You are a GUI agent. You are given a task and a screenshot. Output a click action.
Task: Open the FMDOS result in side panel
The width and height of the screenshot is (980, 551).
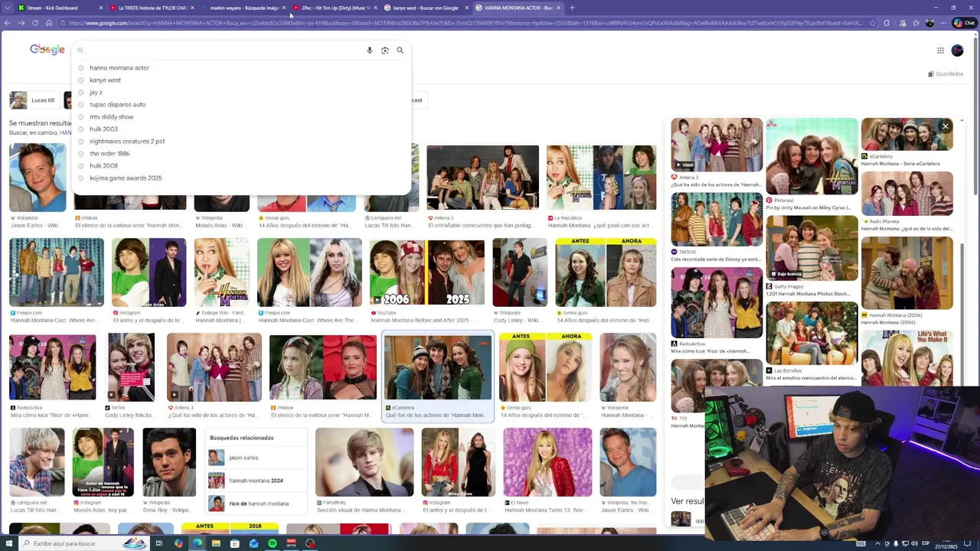coord(717,219)
